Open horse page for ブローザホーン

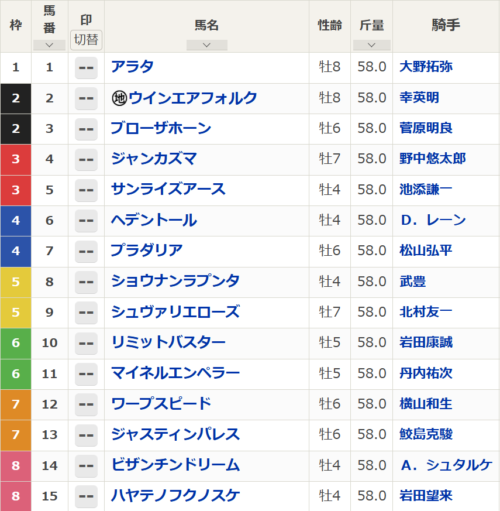tap(161, 128)
